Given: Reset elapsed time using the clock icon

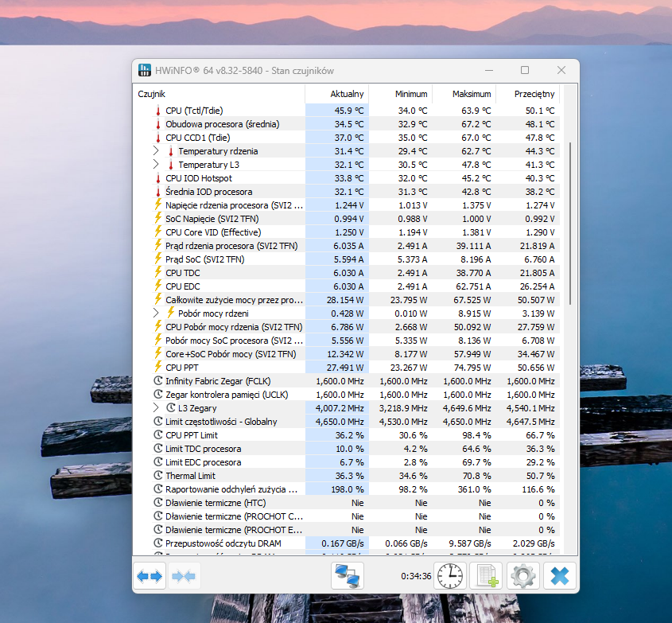Looking at the screenshot, I should 449,575.
